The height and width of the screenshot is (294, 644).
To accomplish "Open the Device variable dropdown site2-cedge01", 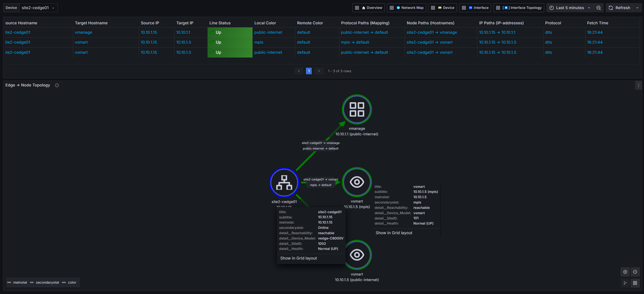I will pyautogui.click(x=38, y=8).
